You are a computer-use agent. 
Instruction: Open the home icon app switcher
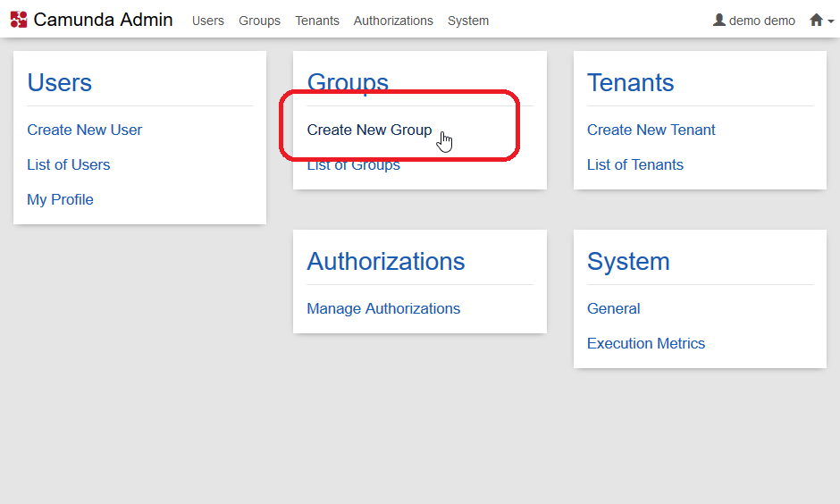pos(816,20)
